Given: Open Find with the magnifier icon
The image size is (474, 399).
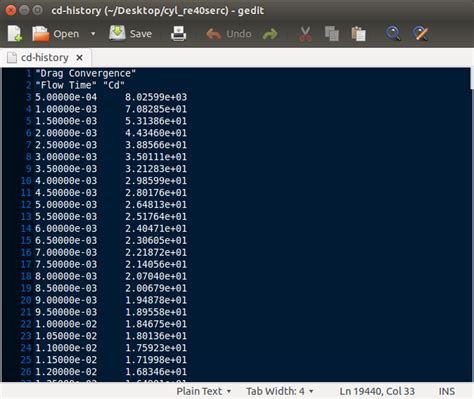Looking at the screenshot, I should coord(393,34).
